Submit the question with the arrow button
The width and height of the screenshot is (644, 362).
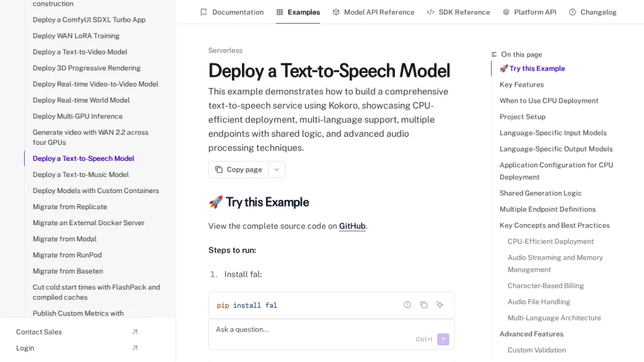point(443,339)
